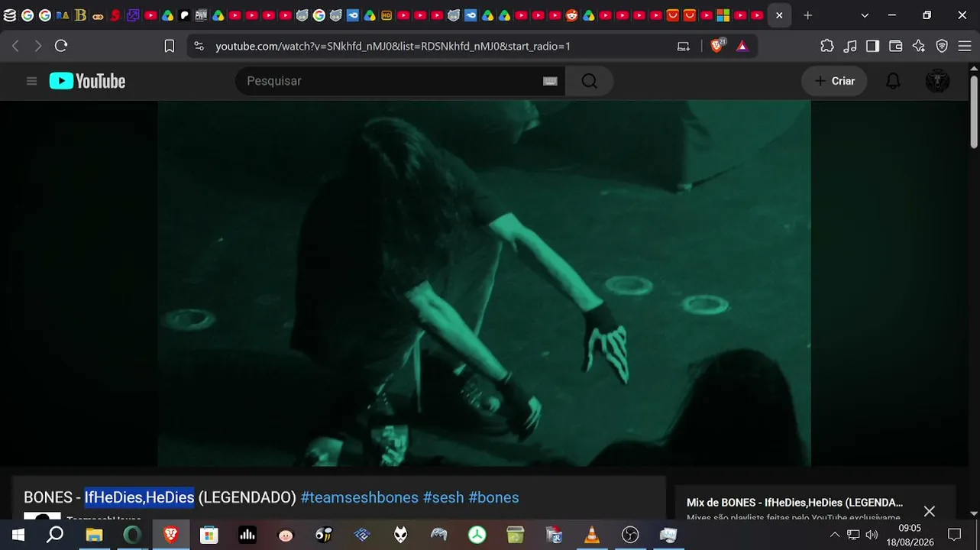Open the Windows notification center

coord(954,535)
